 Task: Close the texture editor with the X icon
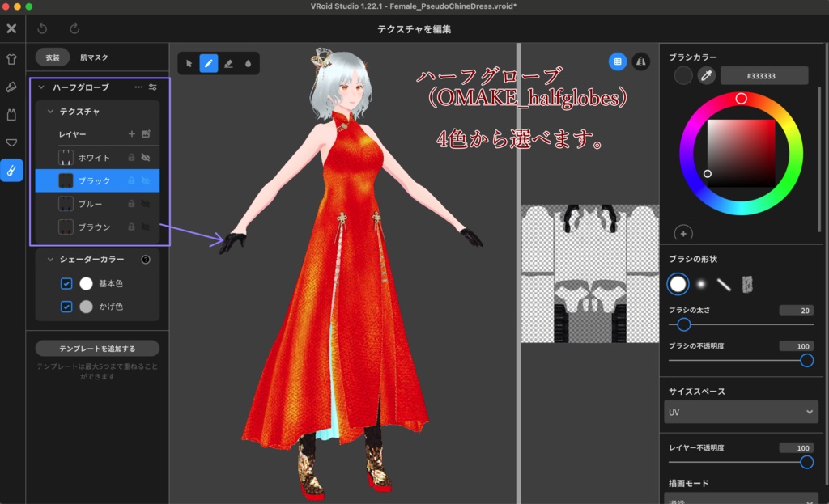pos(11,28)
